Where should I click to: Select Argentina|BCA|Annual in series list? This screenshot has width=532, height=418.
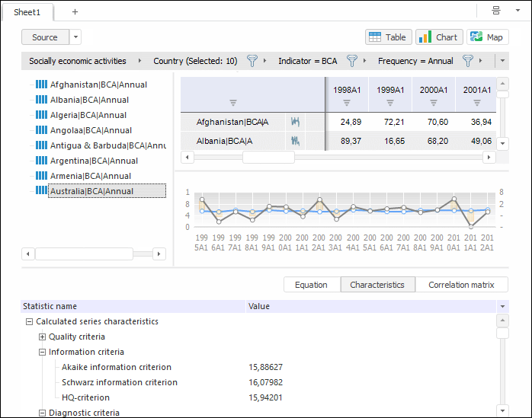pyautogui.click(x=94, y=161)
